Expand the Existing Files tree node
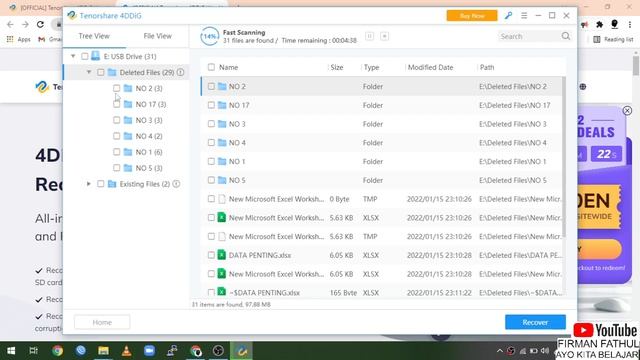This screenshot has width=640, height=360. (x=89, y=184)
